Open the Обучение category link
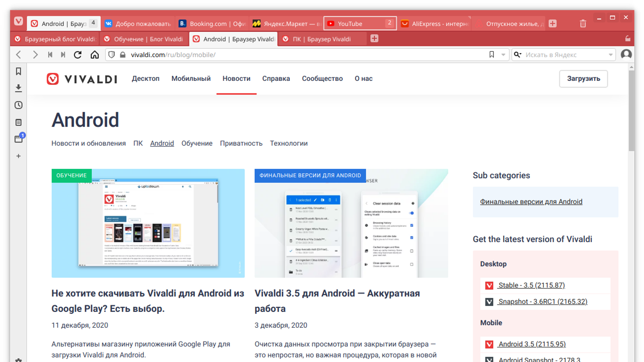Viewport: 644px width, 362px height. pos(197,143)
